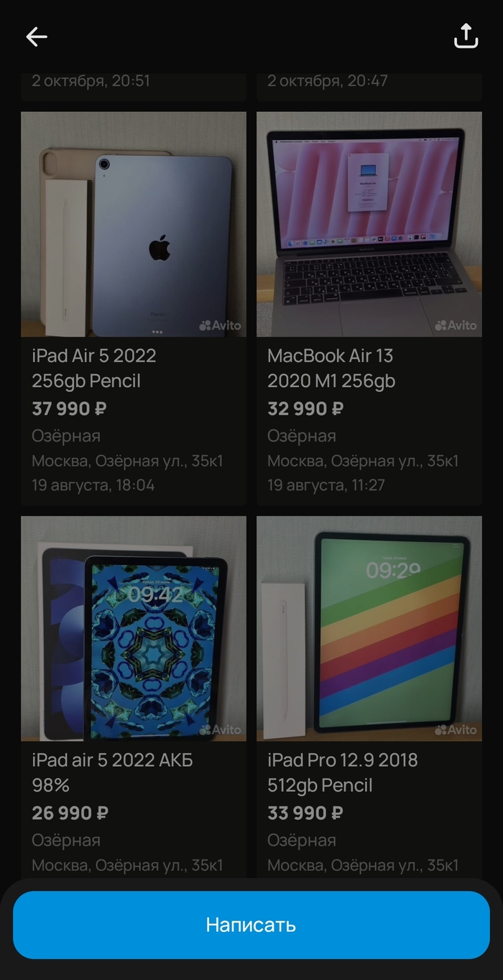Select the iPad Pro 12.9 2018 512gb title

[x=342, y=773]
